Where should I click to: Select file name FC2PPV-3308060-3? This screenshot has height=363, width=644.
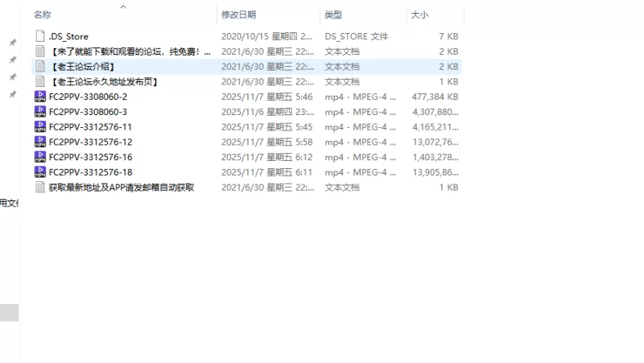click(88, 112)
